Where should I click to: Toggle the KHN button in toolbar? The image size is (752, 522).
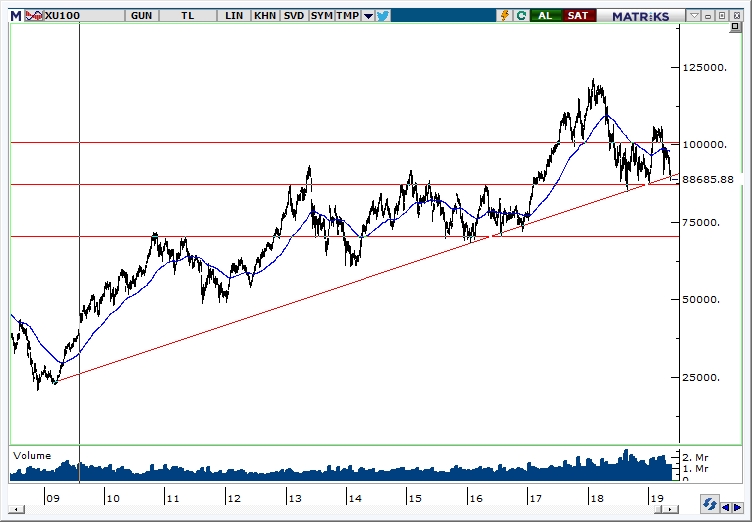coord(265,16)
